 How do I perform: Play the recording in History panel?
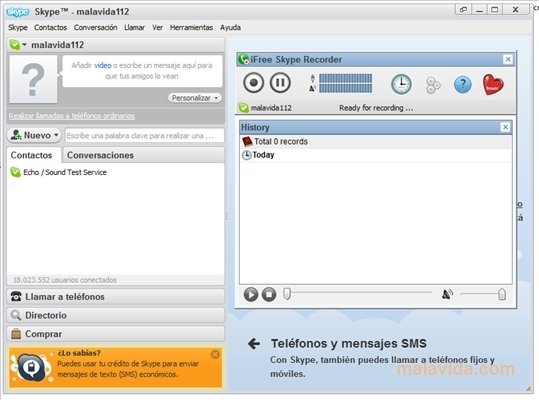pyautogui.click(x=251, y=295)
